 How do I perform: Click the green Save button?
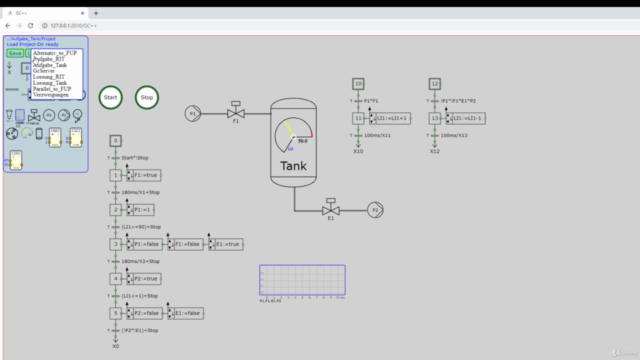[15, 53]
